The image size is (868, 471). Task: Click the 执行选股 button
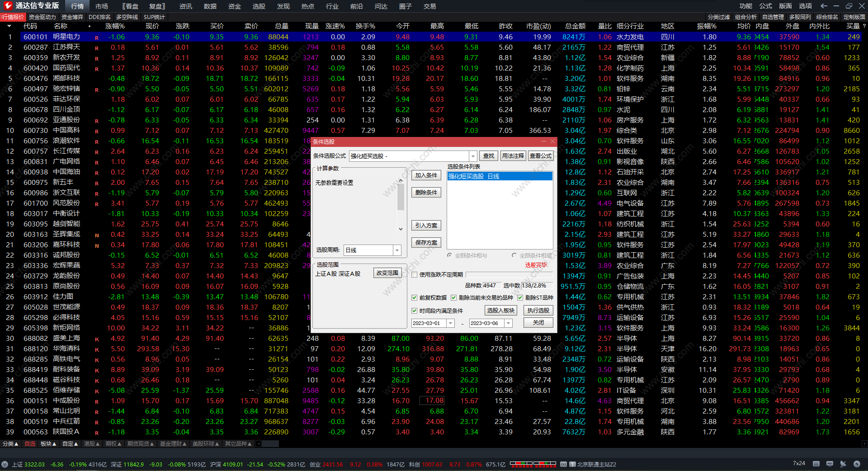pos(538,311)
